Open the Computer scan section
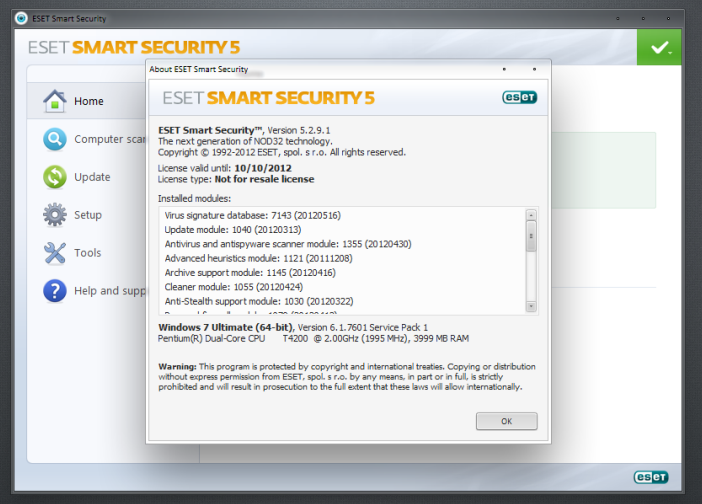 [x=110, y=139]
